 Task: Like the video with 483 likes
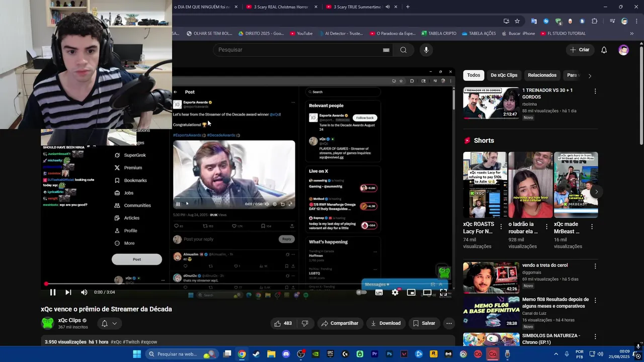[283, 323]
